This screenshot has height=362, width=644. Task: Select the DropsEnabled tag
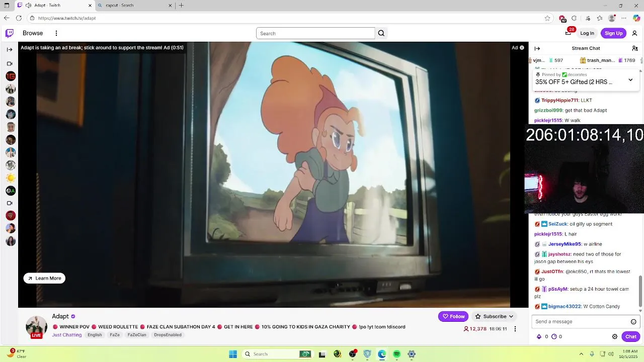click(168, 335)
